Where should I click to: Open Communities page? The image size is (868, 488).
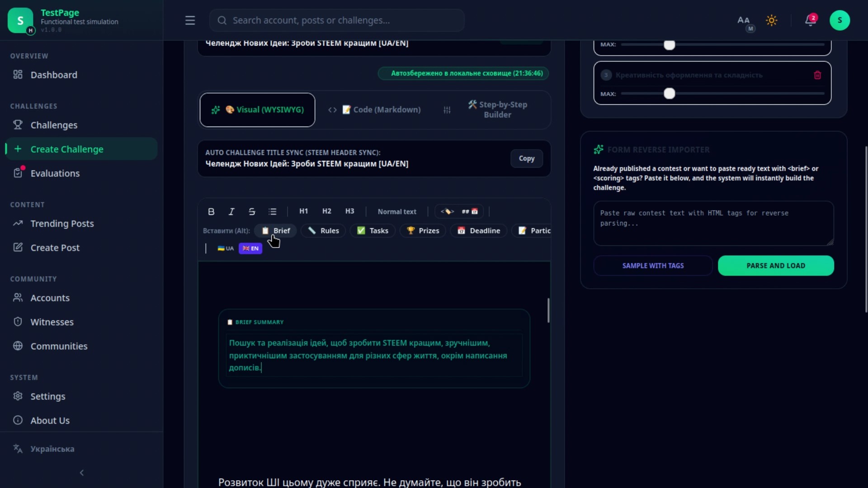pyautogui.click(x=81, y=346)
